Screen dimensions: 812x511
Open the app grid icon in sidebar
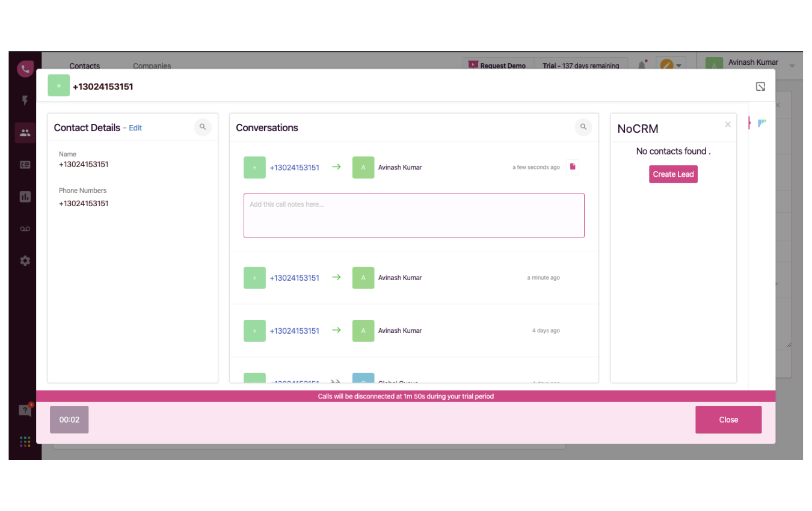(x=25, y=441)
